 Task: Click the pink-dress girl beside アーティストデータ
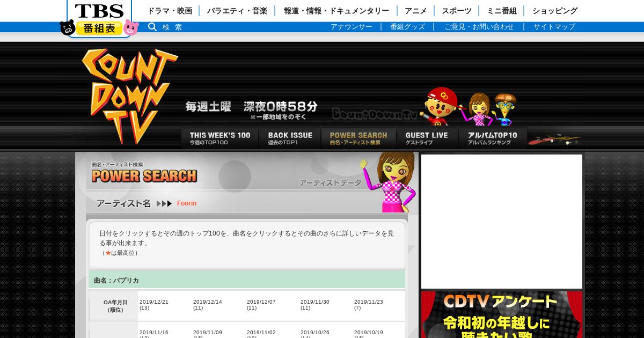388,182
